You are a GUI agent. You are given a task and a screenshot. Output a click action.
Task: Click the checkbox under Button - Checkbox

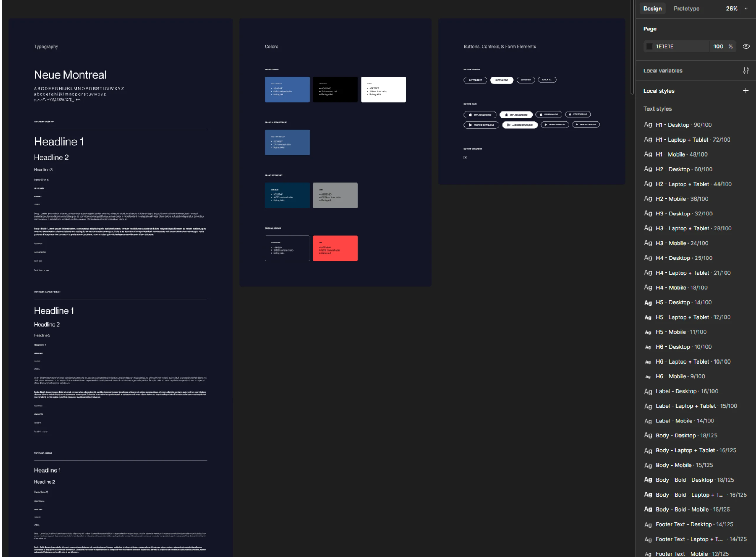[x=465, y=157]
